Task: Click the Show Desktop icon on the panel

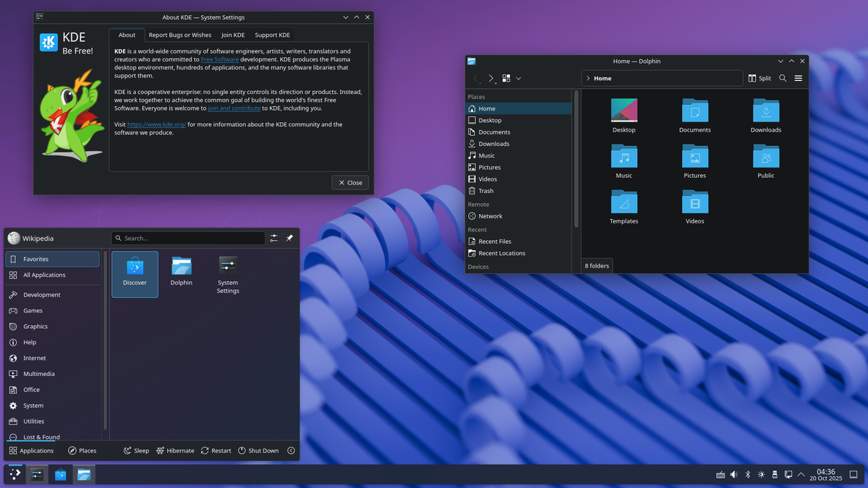Action: click(x=854, y=474)
